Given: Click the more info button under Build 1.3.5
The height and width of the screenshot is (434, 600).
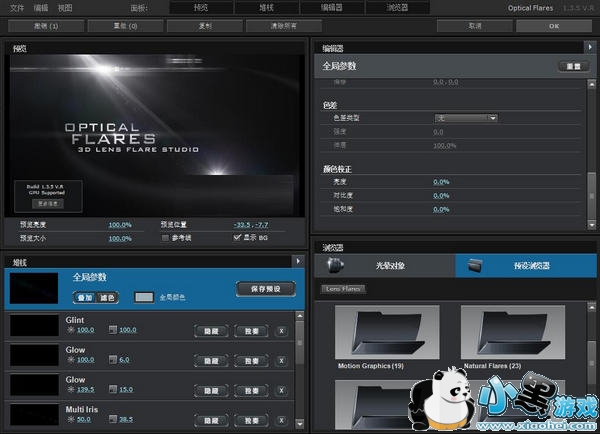Looking at the screenshot, I should coord(48,204).
